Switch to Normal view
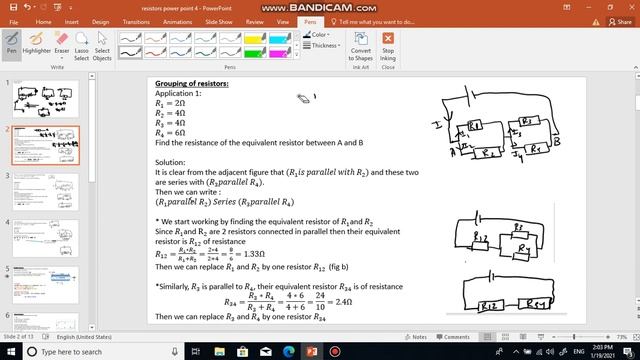The height and width of the screenshot is (360, 640). point(487,337)
